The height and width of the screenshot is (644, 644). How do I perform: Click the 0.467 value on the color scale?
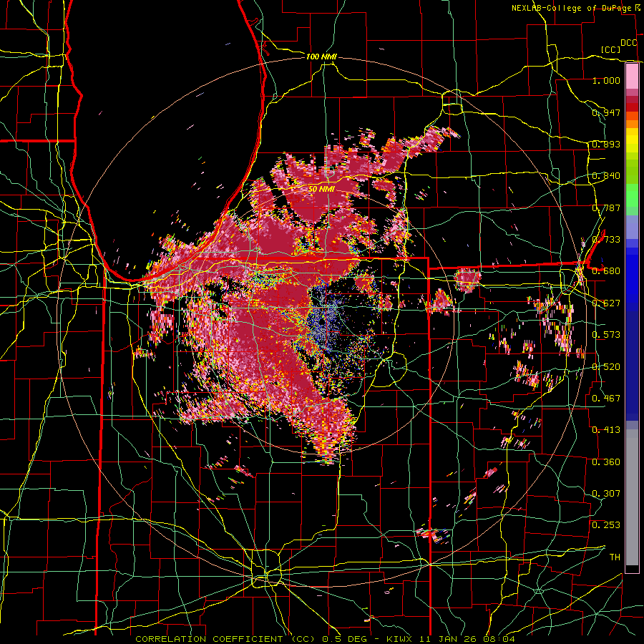[606, 399]
